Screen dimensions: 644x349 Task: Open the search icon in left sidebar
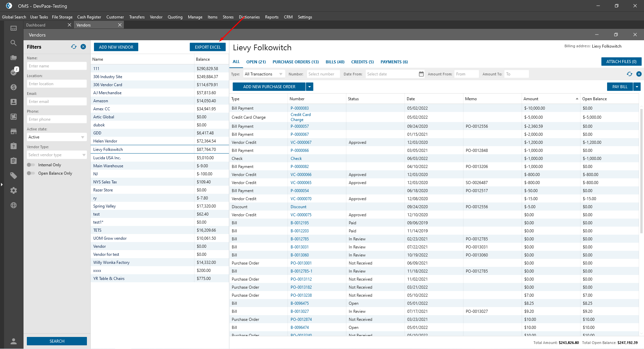coord(13,43)
